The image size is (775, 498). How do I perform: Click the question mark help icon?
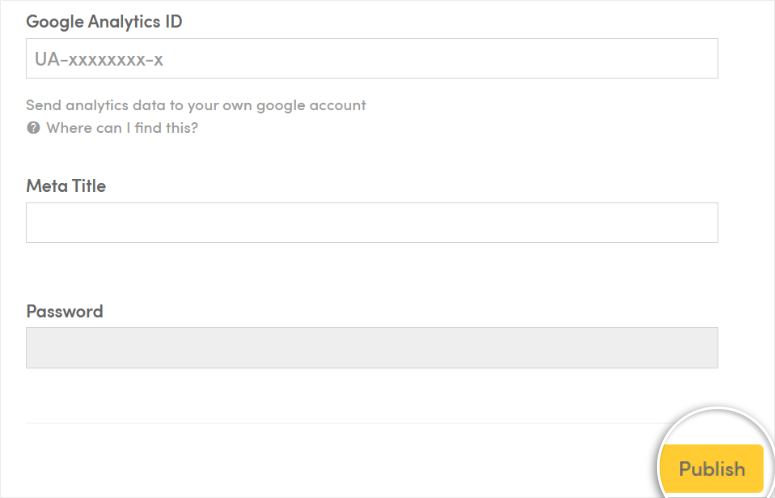(x=33, y=128)
